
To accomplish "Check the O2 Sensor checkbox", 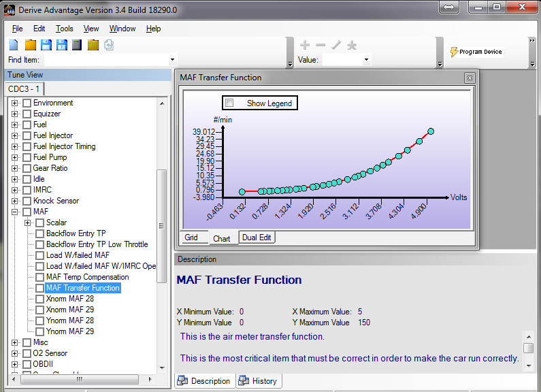I will tap(27, 353).
